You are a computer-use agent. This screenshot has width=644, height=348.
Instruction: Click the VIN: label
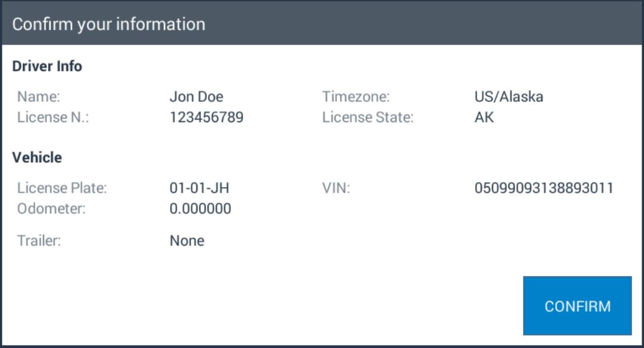coord(336,188)
